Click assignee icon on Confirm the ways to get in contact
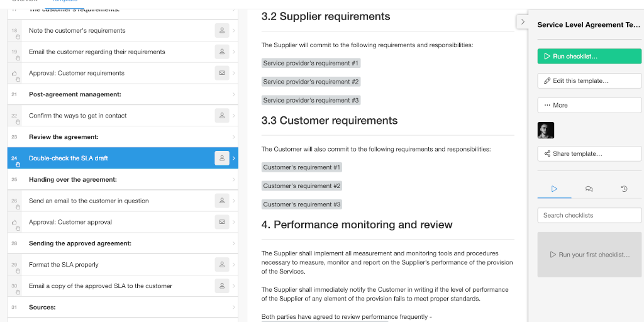644x322 pixels. [x=222, y=116]
